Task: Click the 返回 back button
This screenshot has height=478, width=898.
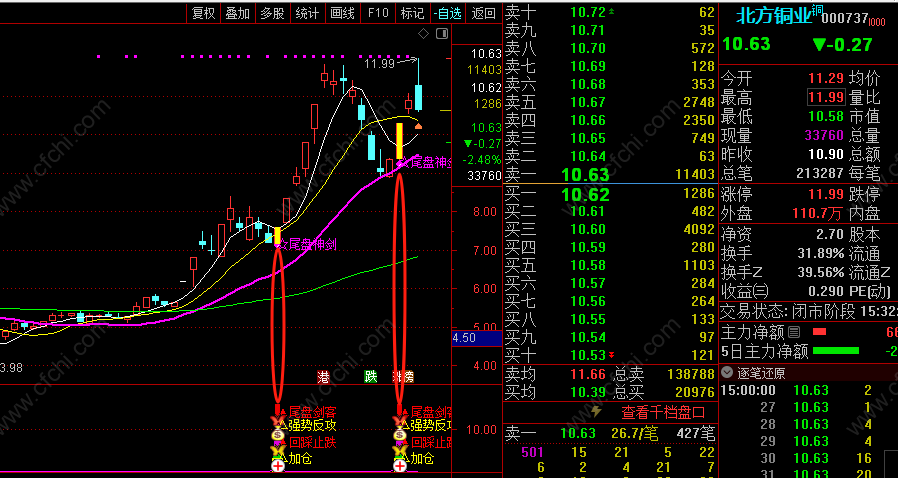Action: tap(483, 13)
